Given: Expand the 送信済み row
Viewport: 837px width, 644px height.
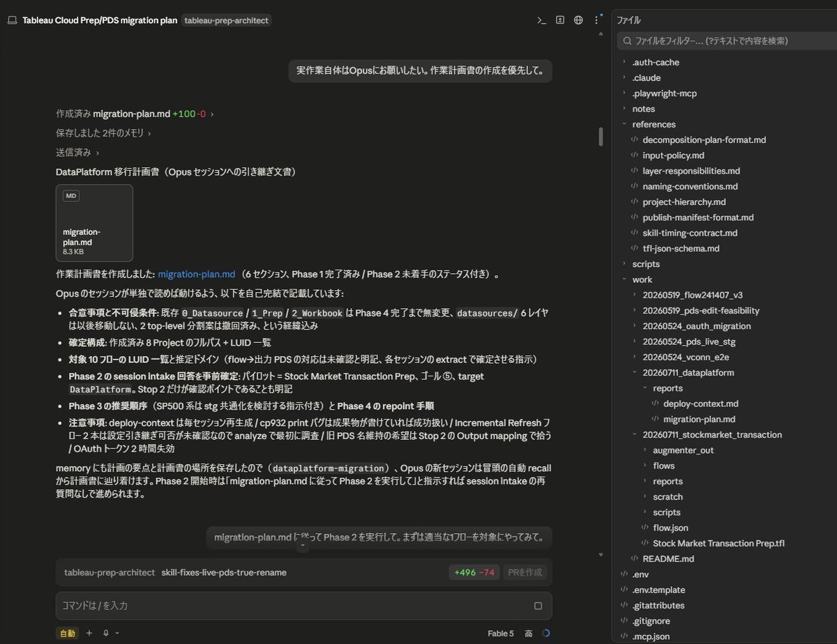Looking at the screenshot, I should (77, 152).
